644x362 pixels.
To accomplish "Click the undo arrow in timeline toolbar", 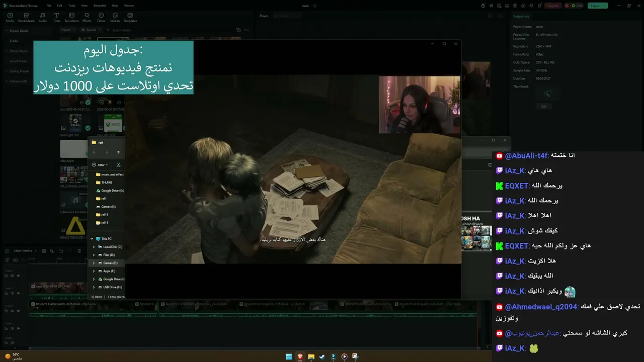I will pos(61,250).
